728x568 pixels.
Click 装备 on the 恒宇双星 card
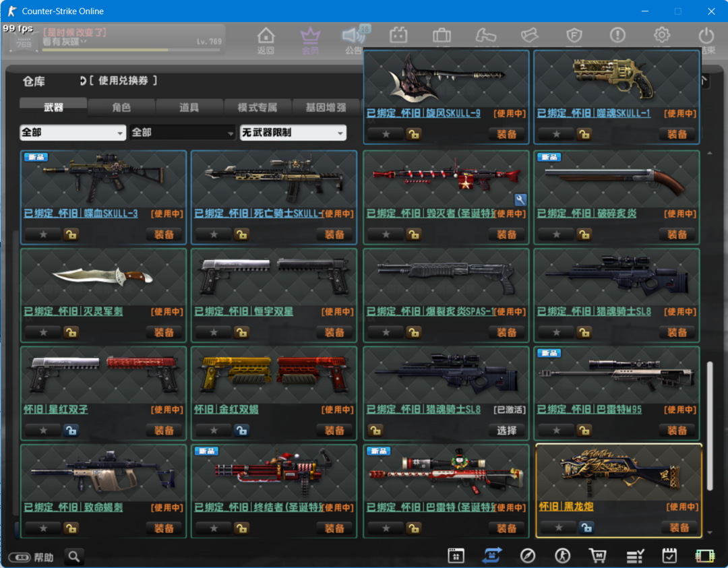click(x=334, y=332)
